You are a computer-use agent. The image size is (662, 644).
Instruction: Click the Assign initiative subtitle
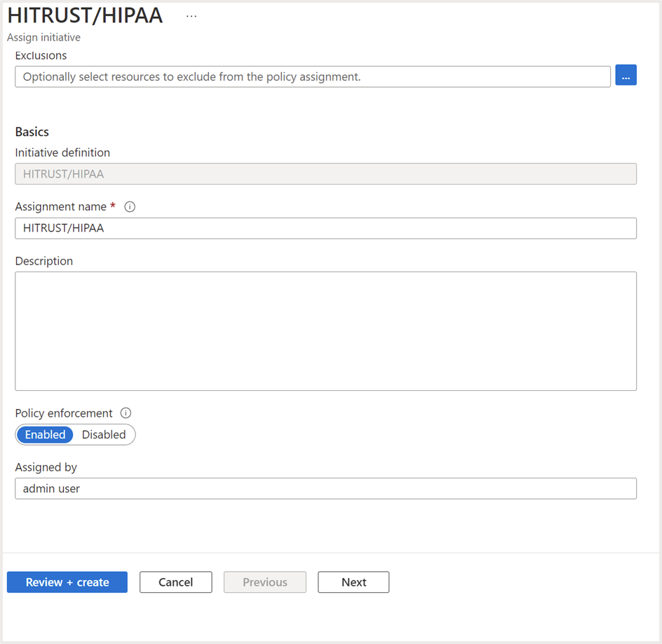tap(43, 37)
